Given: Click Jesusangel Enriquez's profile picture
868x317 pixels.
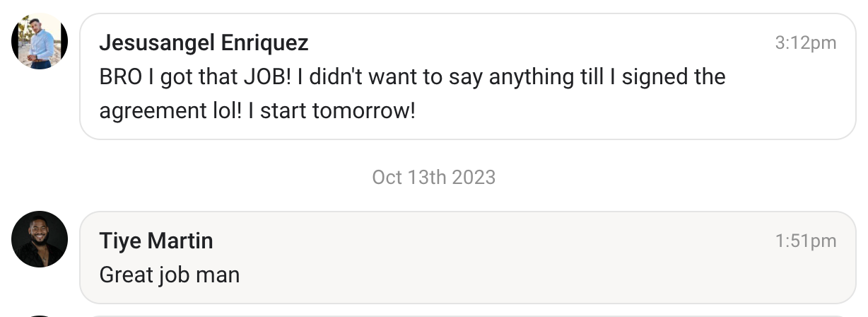Looking at the screenshot, I should point(40,42).
